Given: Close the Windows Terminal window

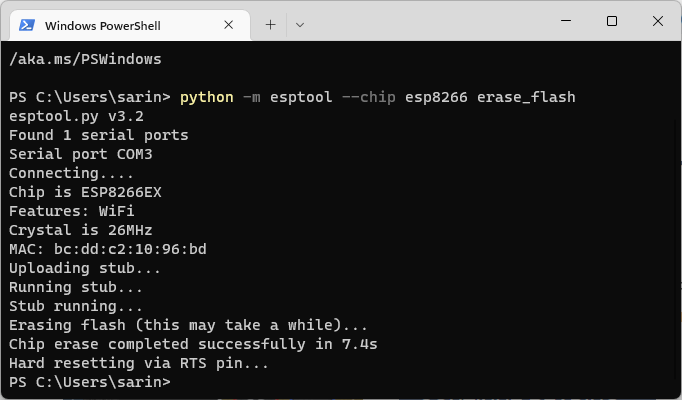Looking at the screenshot, I should [658, 21].
